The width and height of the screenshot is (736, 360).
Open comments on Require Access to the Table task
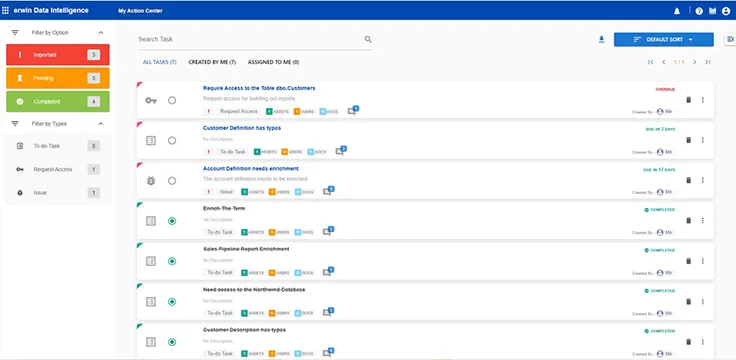click(353, 110)
